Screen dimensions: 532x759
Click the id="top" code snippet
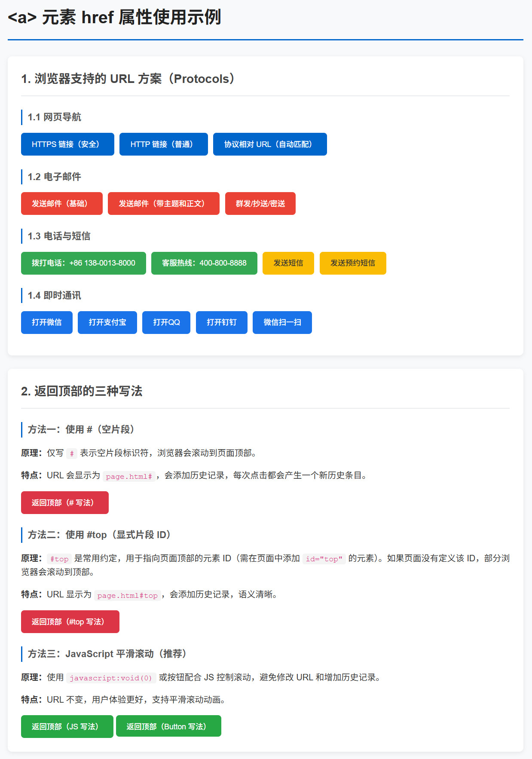pos(324,559)
